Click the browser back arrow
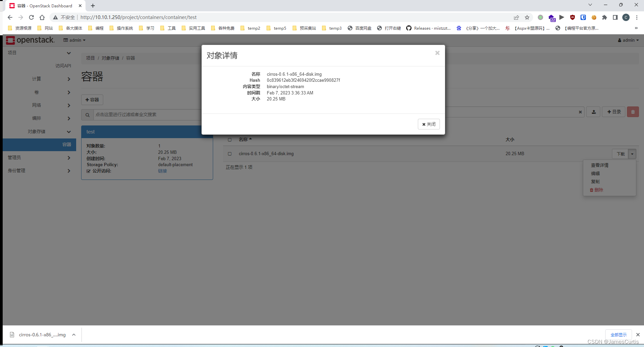Image resolution: width=644 pixels, height=347 pixels. (x=10, y=17)
